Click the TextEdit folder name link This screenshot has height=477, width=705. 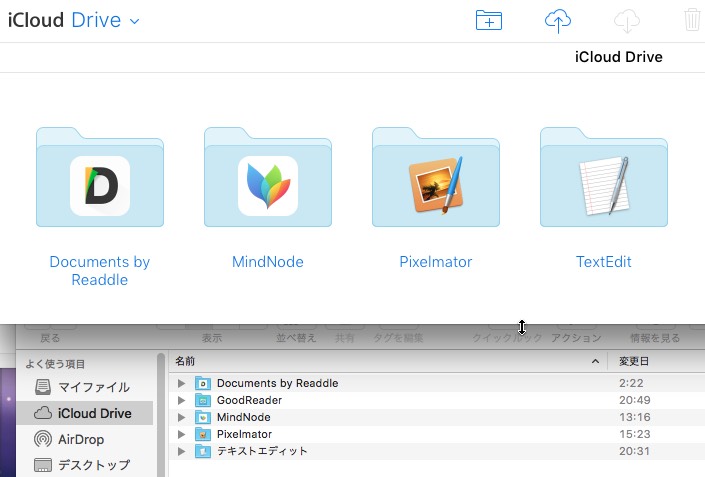pos(604,262)
